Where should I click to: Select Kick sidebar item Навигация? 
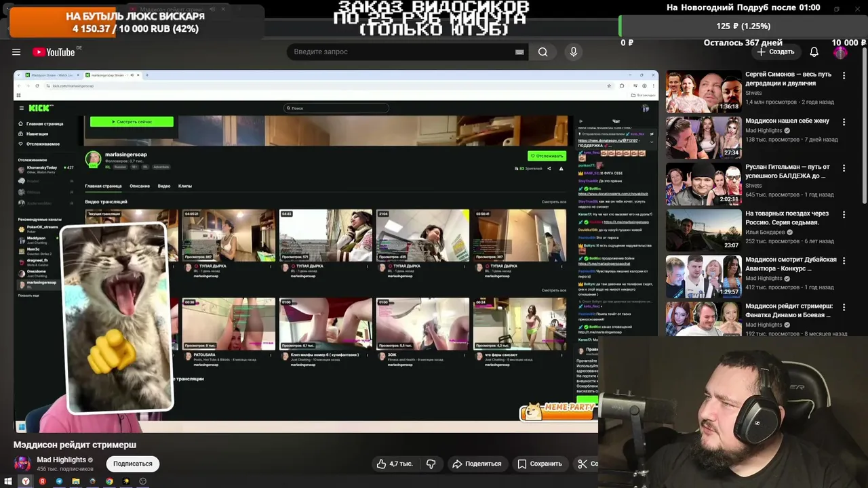click(33, 134)
